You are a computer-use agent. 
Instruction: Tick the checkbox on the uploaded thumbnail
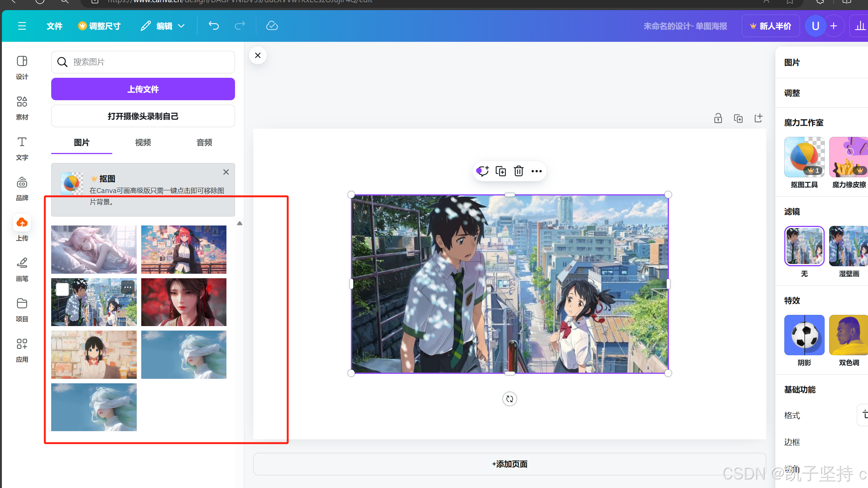(62, 289)
